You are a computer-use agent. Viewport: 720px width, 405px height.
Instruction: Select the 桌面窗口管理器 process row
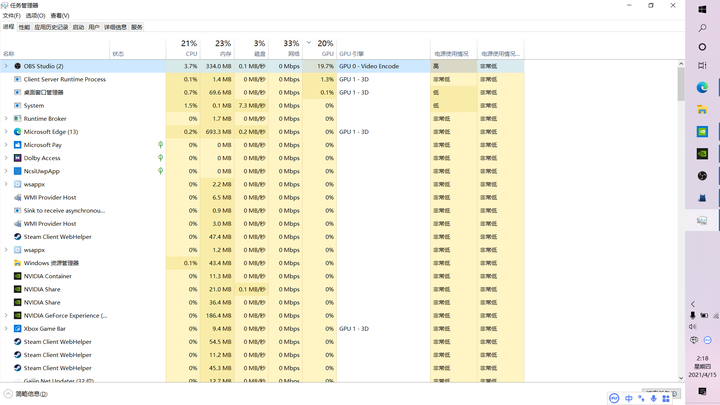(262, 92)
